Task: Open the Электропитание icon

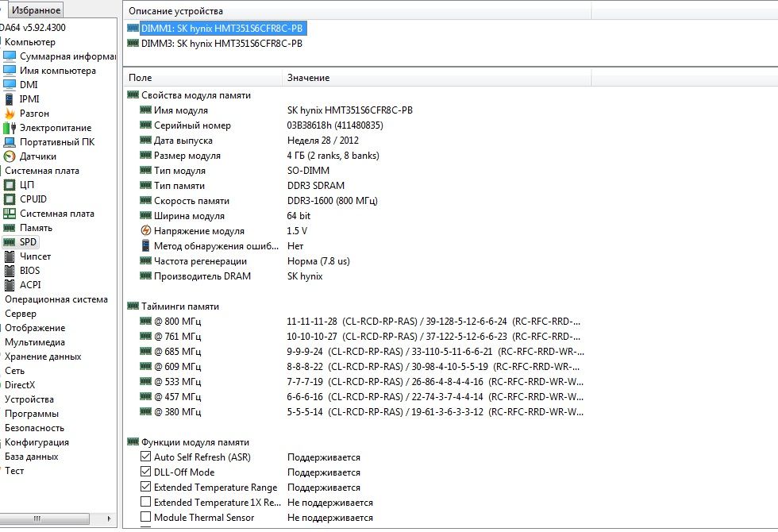Action: pos(10,128)
